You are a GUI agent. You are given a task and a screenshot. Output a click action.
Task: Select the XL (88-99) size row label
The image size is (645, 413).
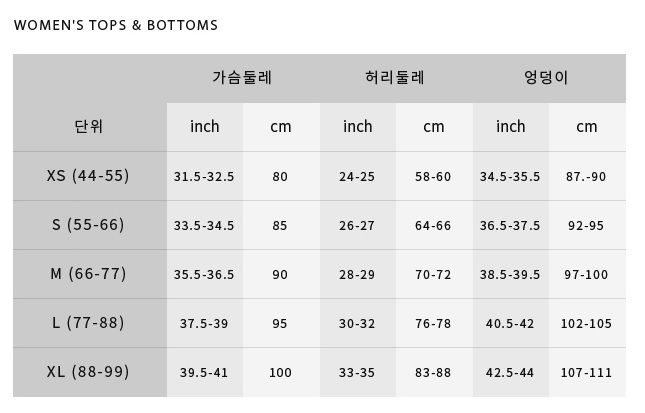(88, 372)
